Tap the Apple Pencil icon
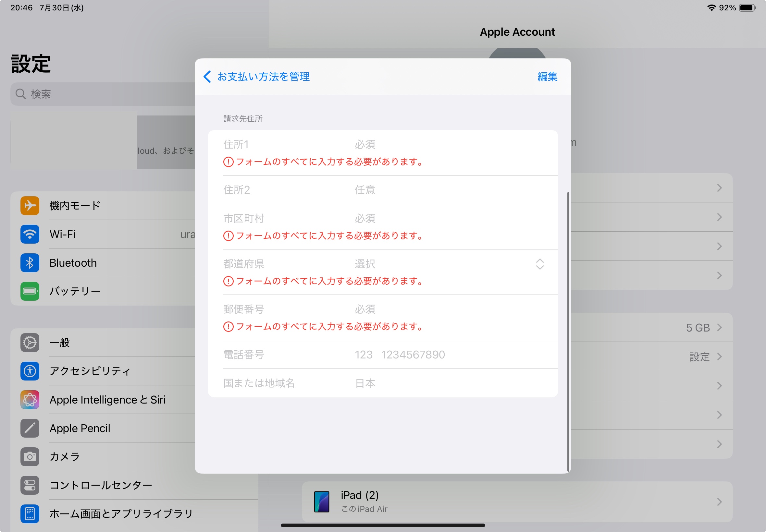This screenshot has height=532, width=766. (x=30, y=428)
